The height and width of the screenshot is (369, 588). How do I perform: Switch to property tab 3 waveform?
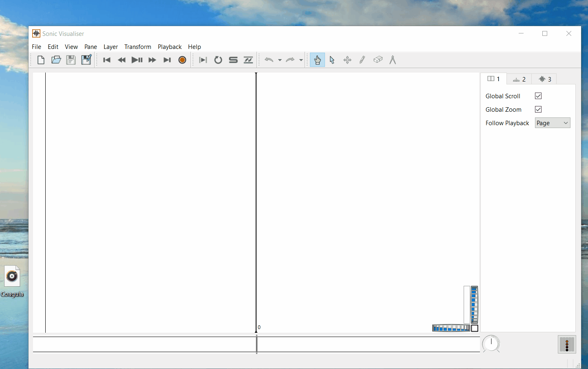point(544,79)
